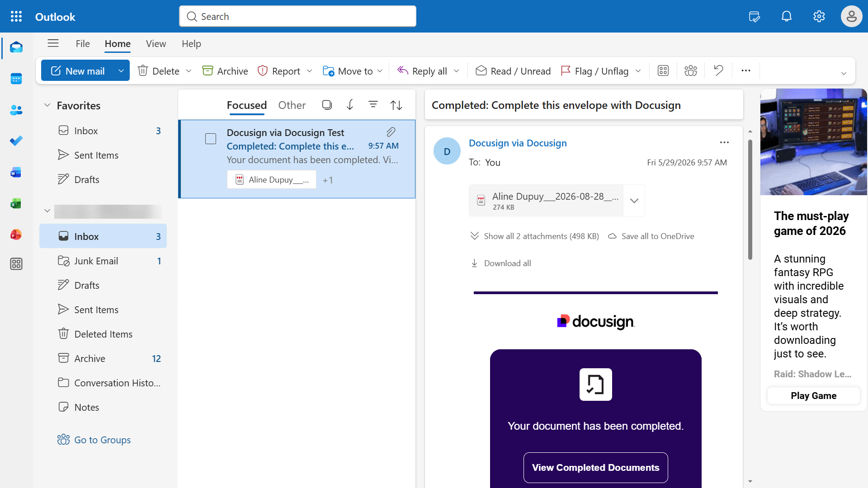Click View Completed Documents button
The height and width of the screenshot is (488, 868).
(596, 468)
